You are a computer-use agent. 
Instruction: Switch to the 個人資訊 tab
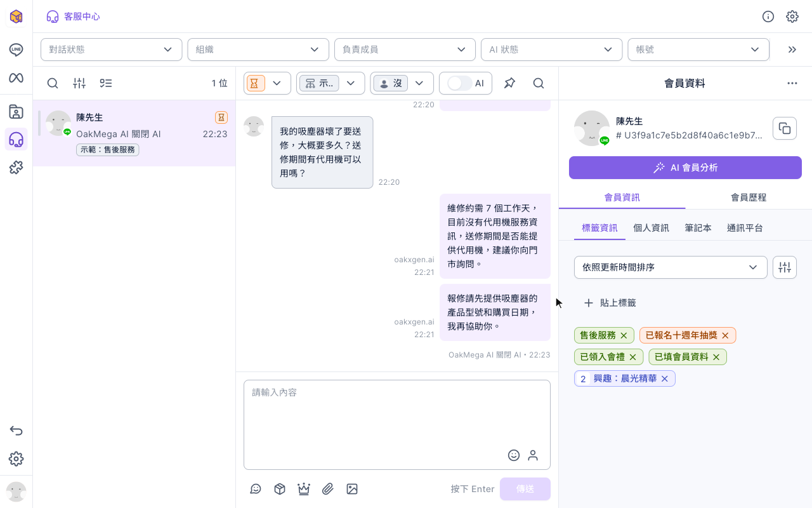(651, 228)
